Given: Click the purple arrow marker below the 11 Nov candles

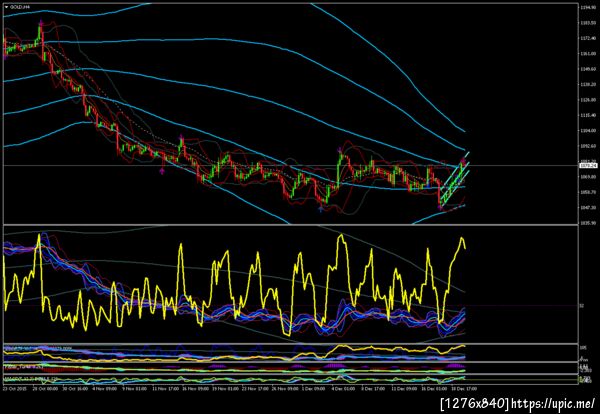Looking at the screenshot, I should coord(162,171).
